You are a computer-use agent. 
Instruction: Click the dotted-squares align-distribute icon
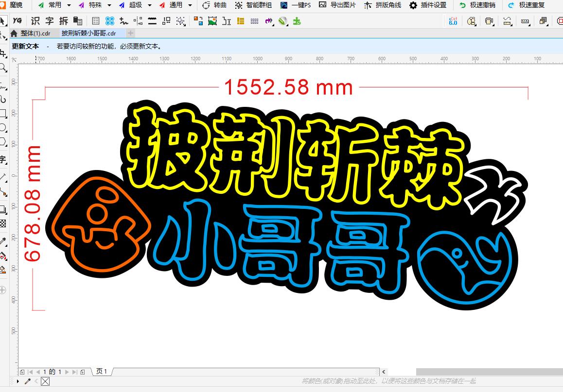[x=138, y=21]
